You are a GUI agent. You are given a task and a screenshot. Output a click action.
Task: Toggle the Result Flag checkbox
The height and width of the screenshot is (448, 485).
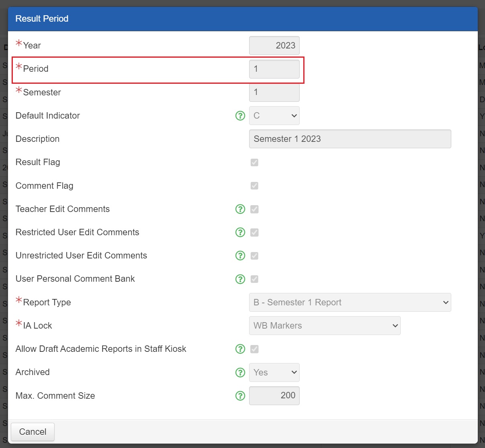tap(254, 162)
